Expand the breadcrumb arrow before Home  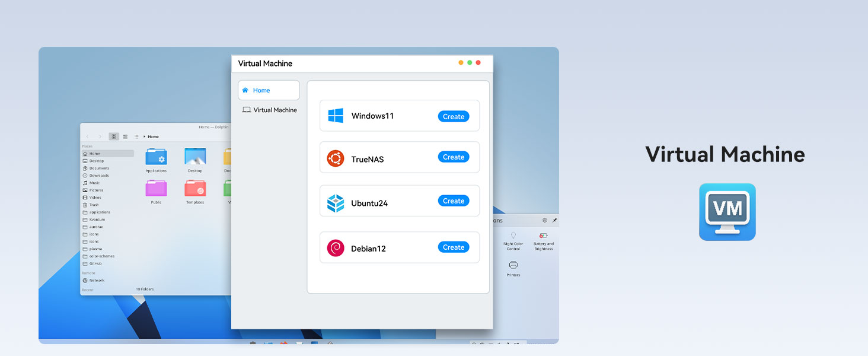coord(145,136)
